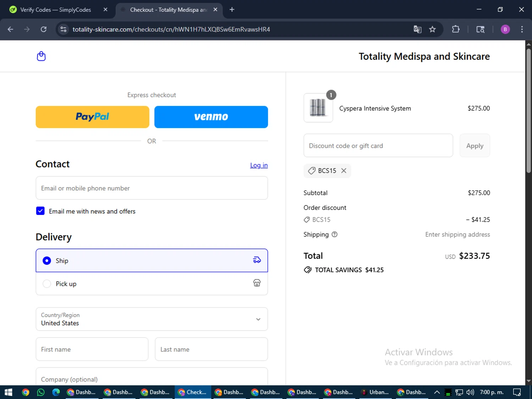Focus the Company (optional) field

coord(152,377)
